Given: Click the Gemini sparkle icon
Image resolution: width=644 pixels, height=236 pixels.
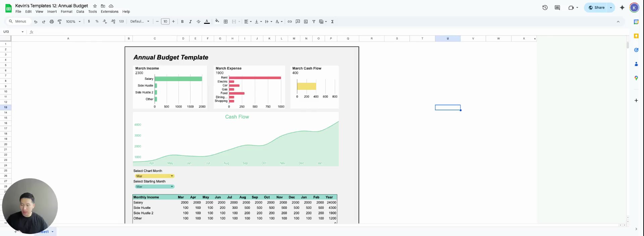Looking at the screenshot, I should (622, 7).
